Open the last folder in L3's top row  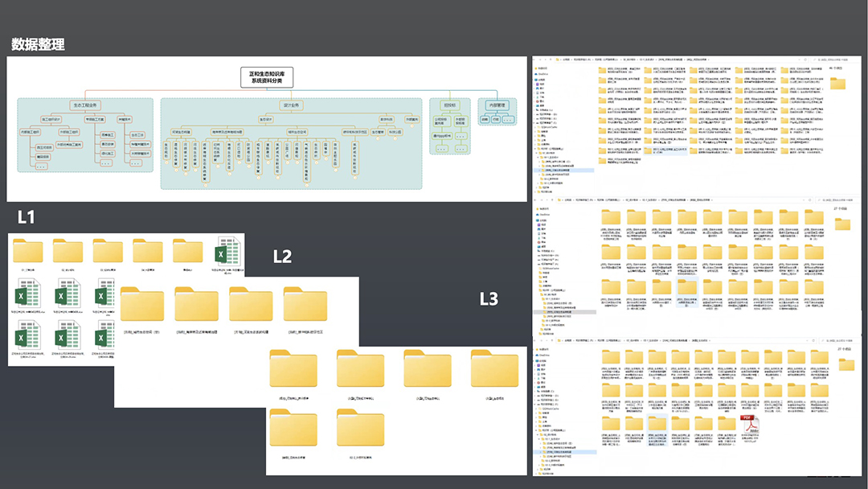[494, 369]
